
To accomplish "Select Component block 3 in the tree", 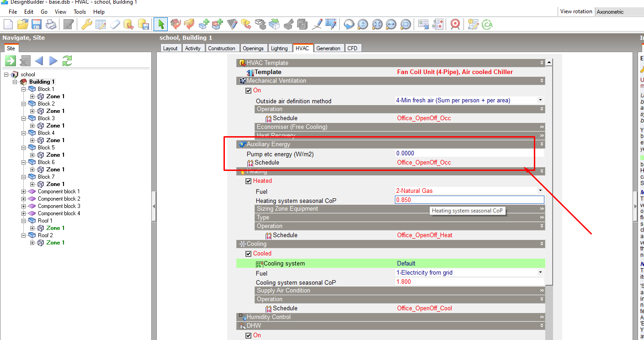I will tap(59, 206).
